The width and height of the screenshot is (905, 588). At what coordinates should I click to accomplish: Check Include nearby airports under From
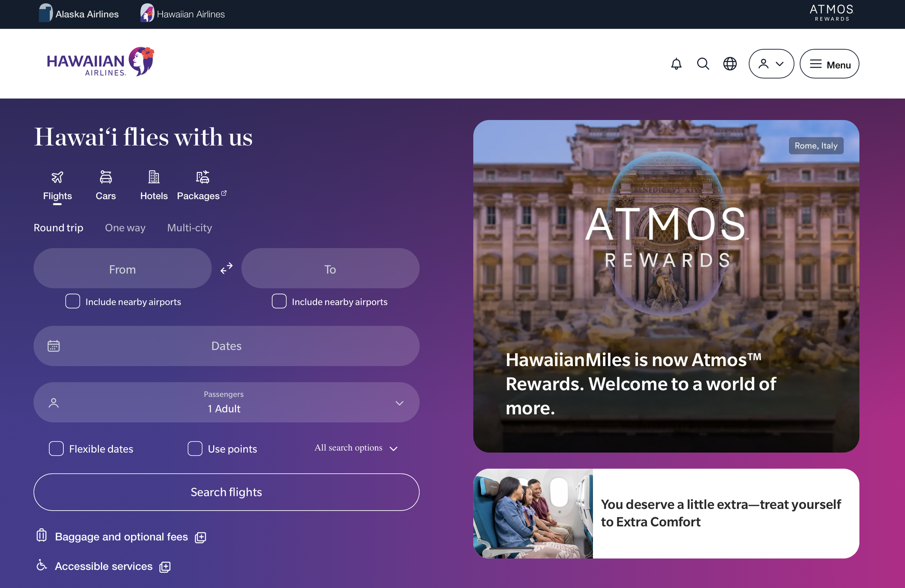[73, 301]
